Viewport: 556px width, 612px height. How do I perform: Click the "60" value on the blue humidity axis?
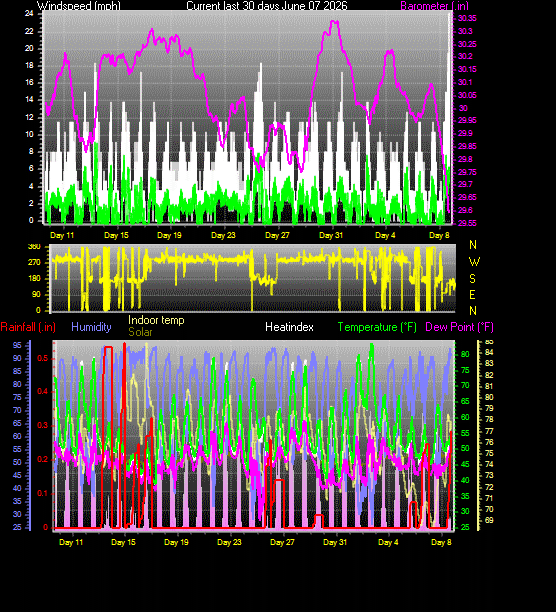coord(17,436)
